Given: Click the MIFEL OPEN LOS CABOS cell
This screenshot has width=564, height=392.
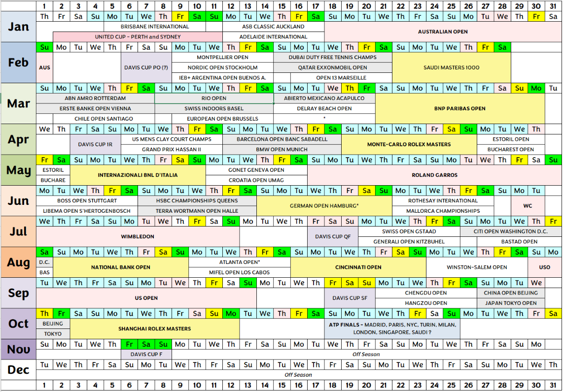Looking at the screenshot, I should click(240, 272).
